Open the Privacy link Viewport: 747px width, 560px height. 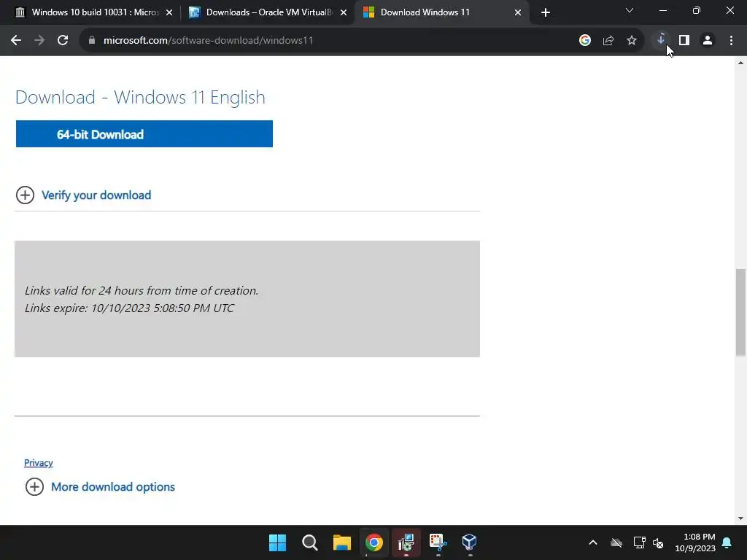(39, 463)
